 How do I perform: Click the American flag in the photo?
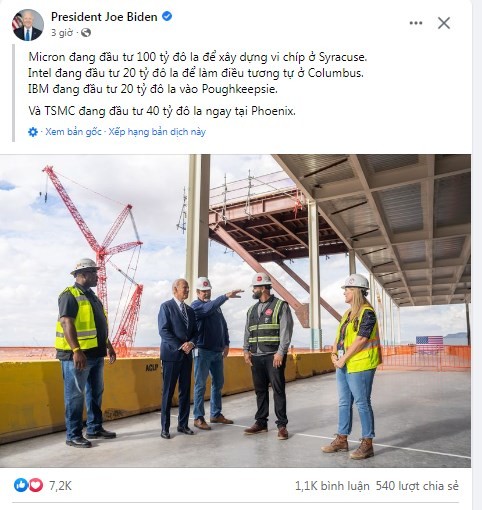click(x=429, y=341)
